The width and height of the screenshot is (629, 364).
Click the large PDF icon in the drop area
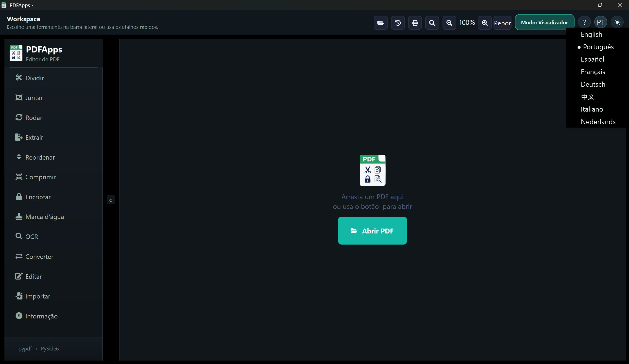tap(373, 170)
